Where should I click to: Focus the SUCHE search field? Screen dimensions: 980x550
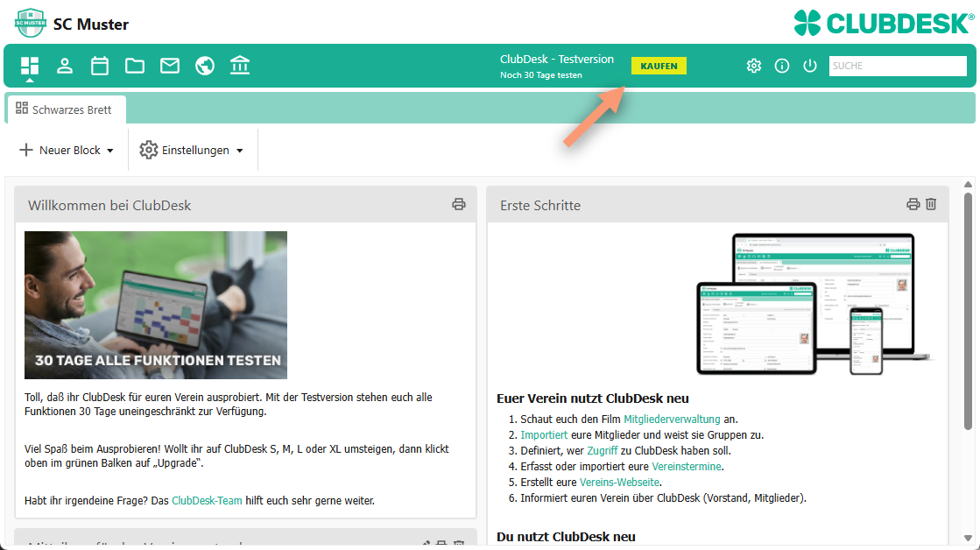pos(898,66)
